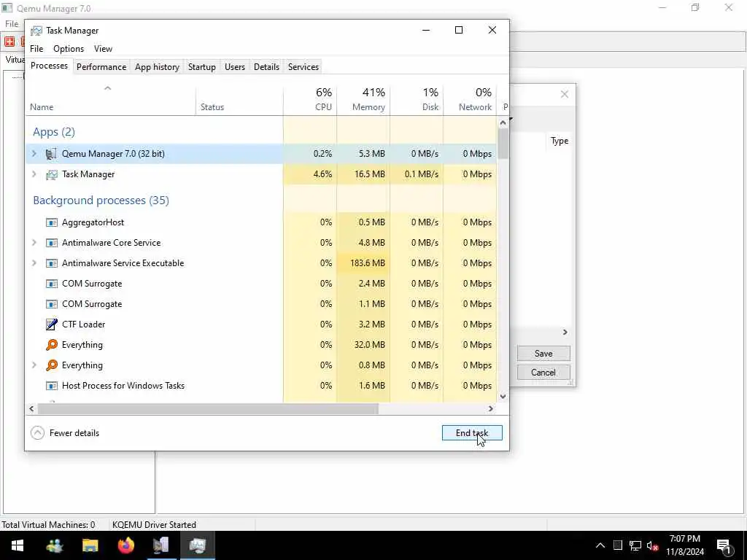The width and height of the screenshot is (747, 560).
Task: Click the Host Process for Windows Tasks icon
Action: pyautogui.click(x=52, y=386)
